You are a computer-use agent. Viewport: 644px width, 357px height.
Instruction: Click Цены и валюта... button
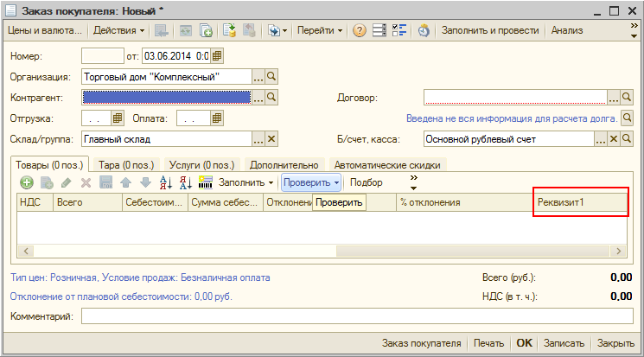pyautogui.click(x=45, y=30)
